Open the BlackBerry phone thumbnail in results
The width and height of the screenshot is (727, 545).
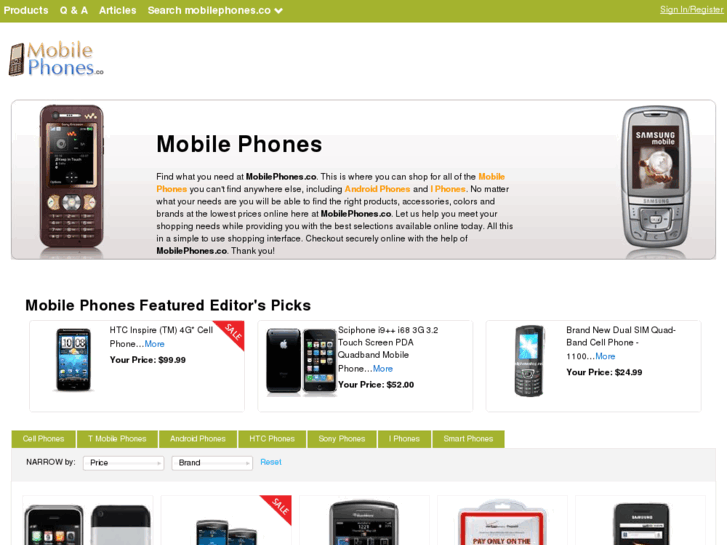click(x=364, y=522)
